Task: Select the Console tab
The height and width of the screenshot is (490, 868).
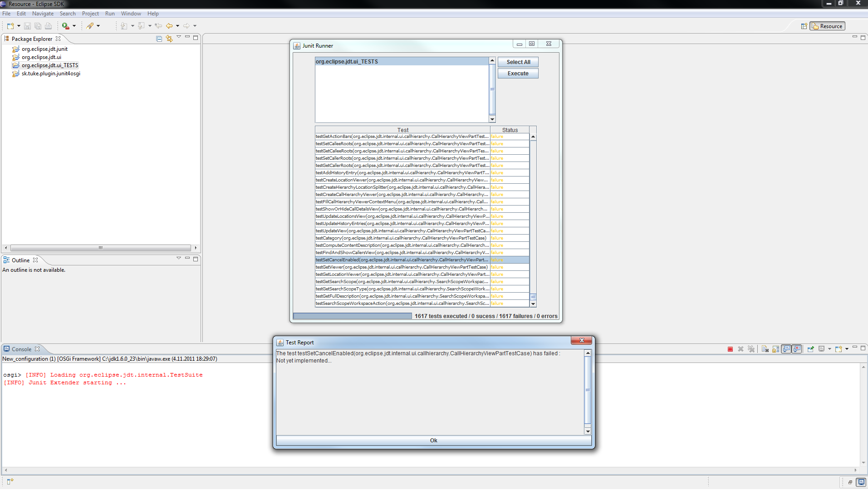Action: tap(21, 349)
